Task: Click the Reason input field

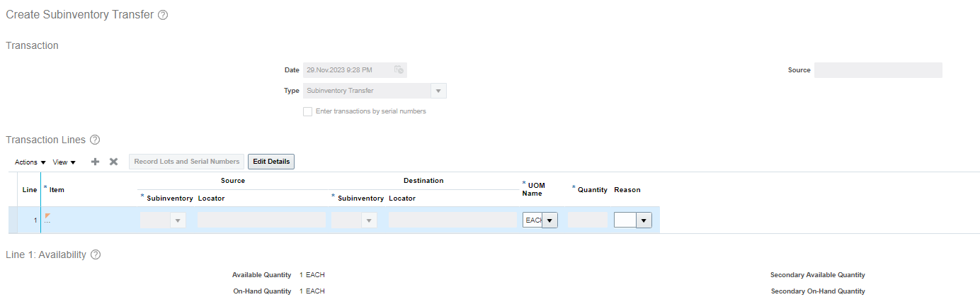Action: pos(625,220)
